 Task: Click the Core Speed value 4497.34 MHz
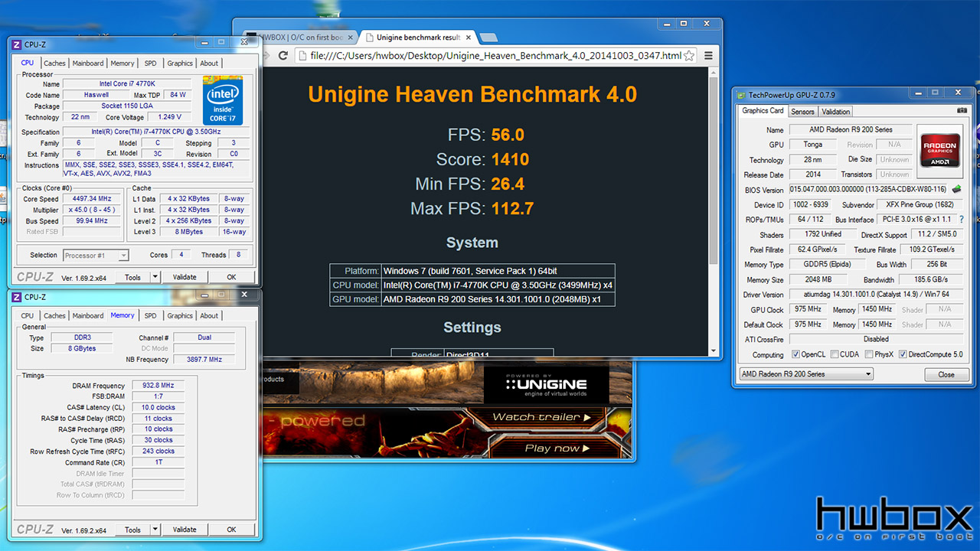[93, 199]
